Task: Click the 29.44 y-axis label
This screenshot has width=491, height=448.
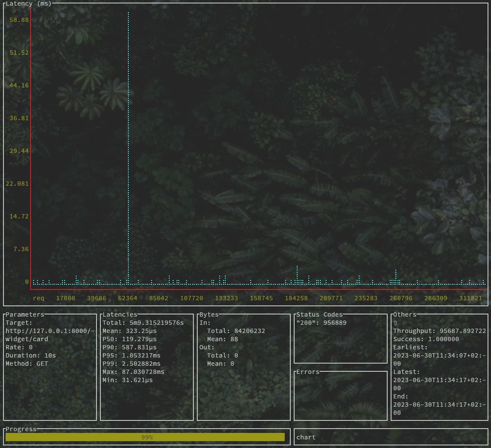Action: point(19,151)
